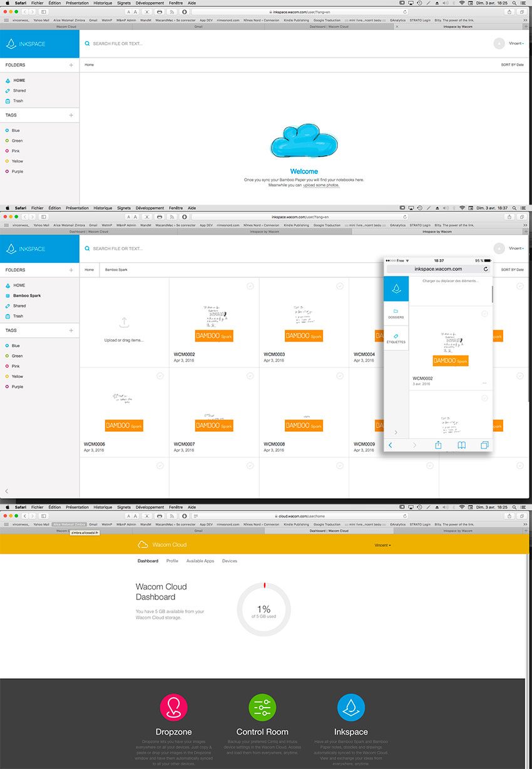Viewport: 532px width, 769px height.
Task: Tap the share icon in the phone's Safari toolbar
Action: pyautogui.click(x=438, y=445)
